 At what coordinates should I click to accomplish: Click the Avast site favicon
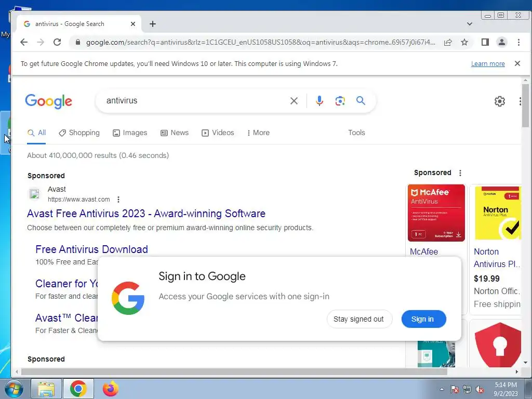[x=34, y=194]
